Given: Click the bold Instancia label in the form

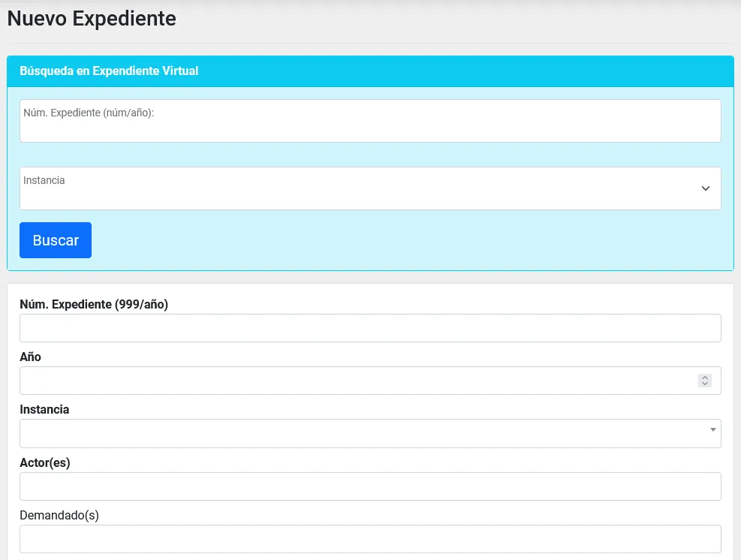Looking at the screenshot, I should pyautogui.click(x=44, y=410).
